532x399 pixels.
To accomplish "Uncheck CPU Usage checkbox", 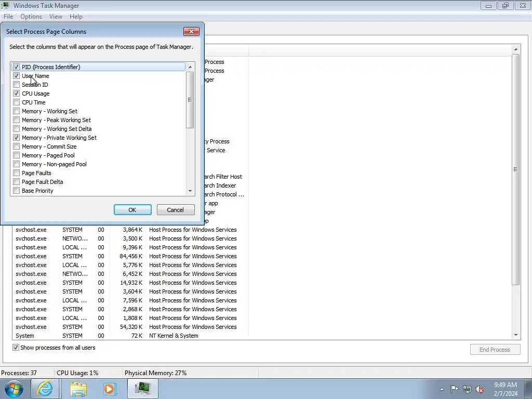I will (x=16, y=94).
